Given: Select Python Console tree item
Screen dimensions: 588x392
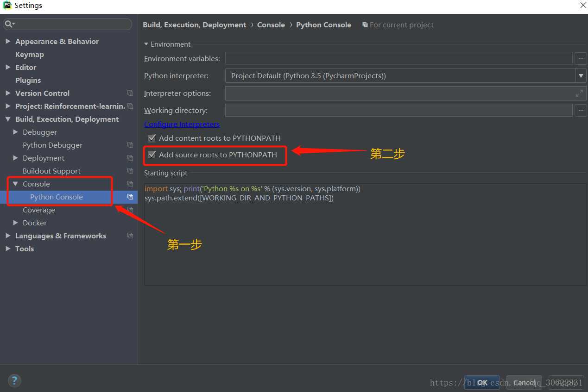Looking at the screenshot, I should pos(57,197).
